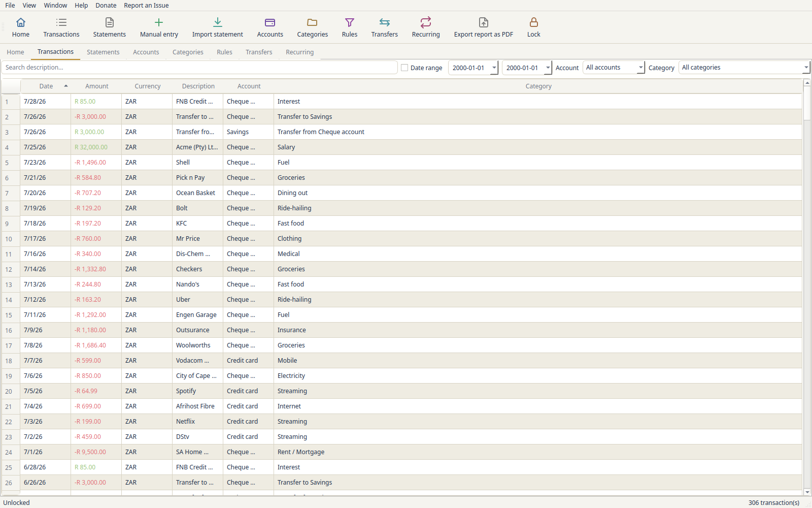Switch to the Categories tab
The height and width of the screenshot is (508, 812).
188,52
